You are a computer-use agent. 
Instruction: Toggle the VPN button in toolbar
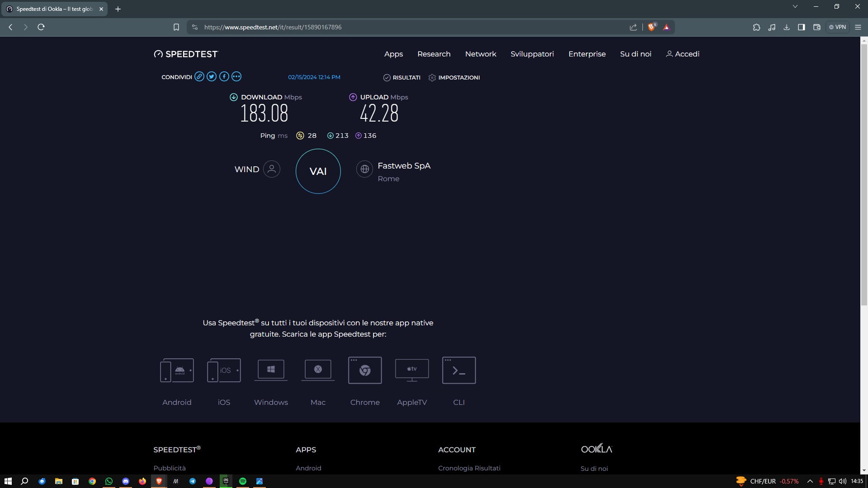[837, 27]
